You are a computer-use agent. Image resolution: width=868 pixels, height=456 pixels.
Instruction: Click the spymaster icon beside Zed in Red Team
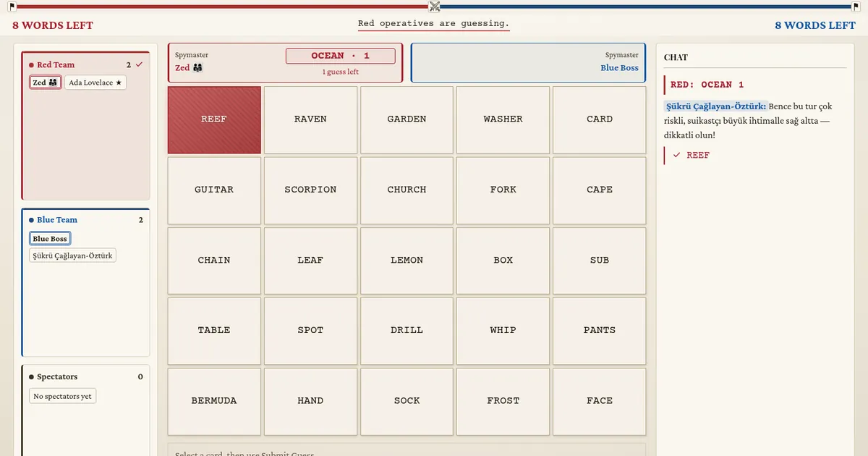point(52,83)
